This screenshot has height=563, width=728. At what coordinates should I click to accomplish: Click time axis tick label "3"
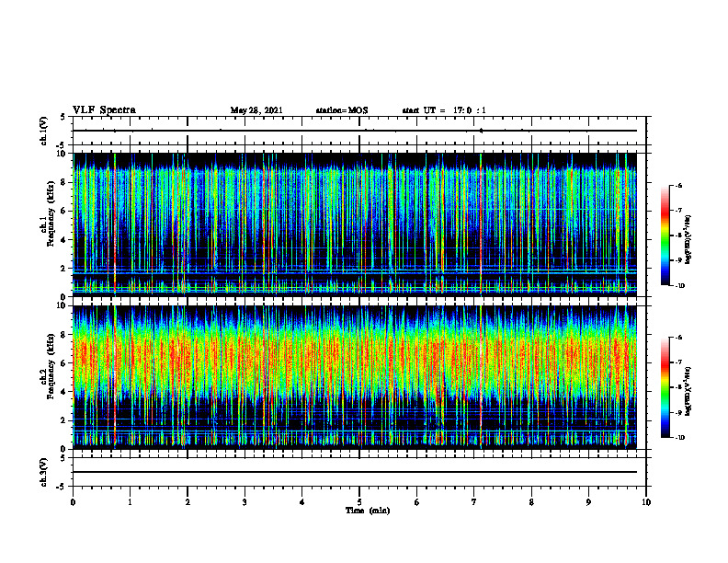(245, 502)
